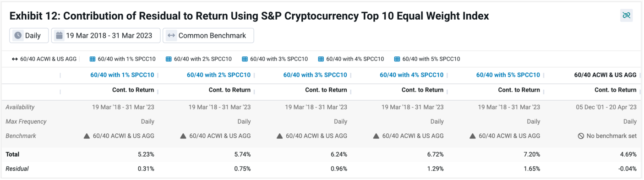Select the 60/40 with 4% SPCC10 legend item
644x180 pixels.
(351, 59)
